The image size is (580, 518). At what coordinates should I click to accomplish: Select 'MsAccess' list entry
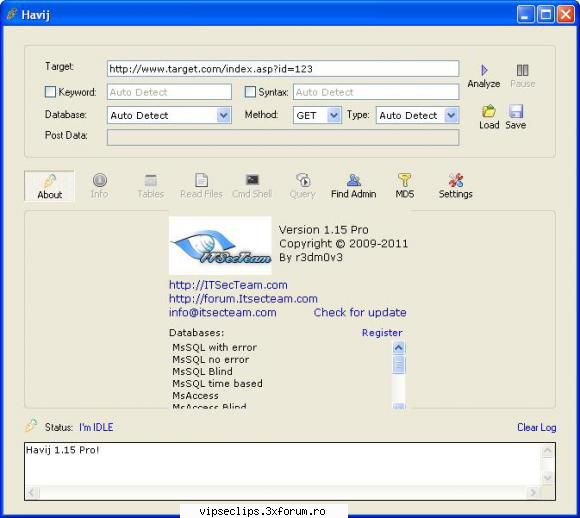pyautogui.click(x=195, y=396)
